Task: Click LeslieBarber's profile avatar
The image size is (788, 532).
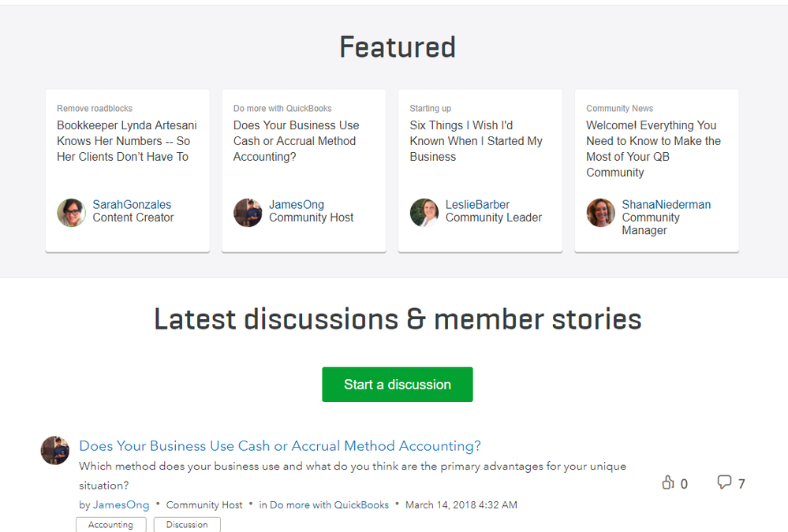Action: point(424,213)
